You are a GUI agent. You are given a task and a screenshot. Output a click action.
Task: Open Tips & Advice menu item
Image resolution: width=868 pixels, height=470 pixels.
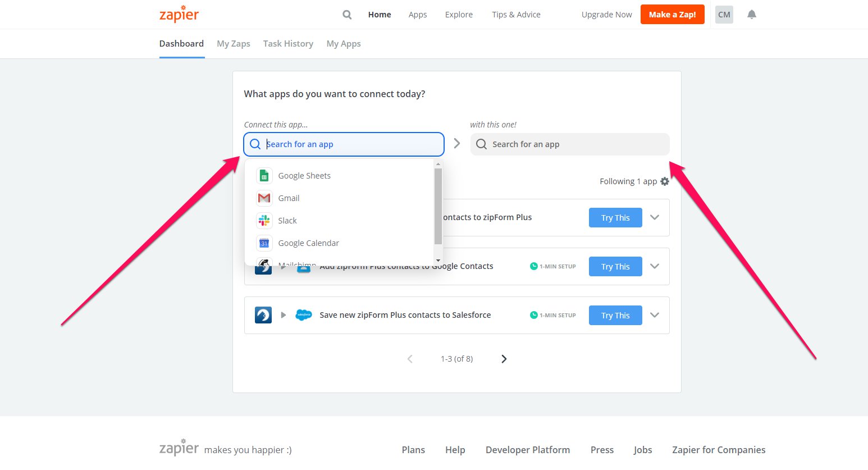tap(516, 15)
